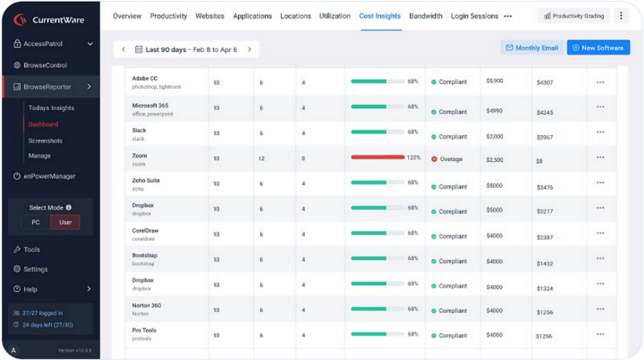
Task: Open the Settings gear icon
Action: coord(17,269)
